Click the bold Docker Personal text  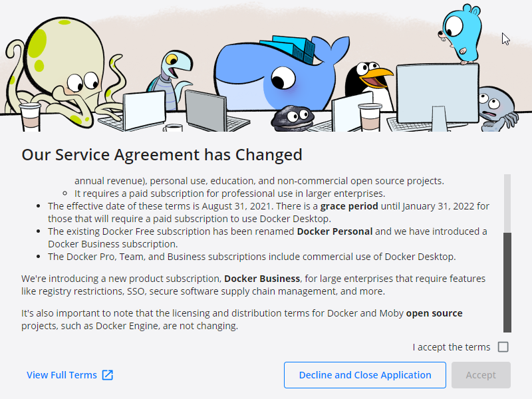(x=334, y=231)
